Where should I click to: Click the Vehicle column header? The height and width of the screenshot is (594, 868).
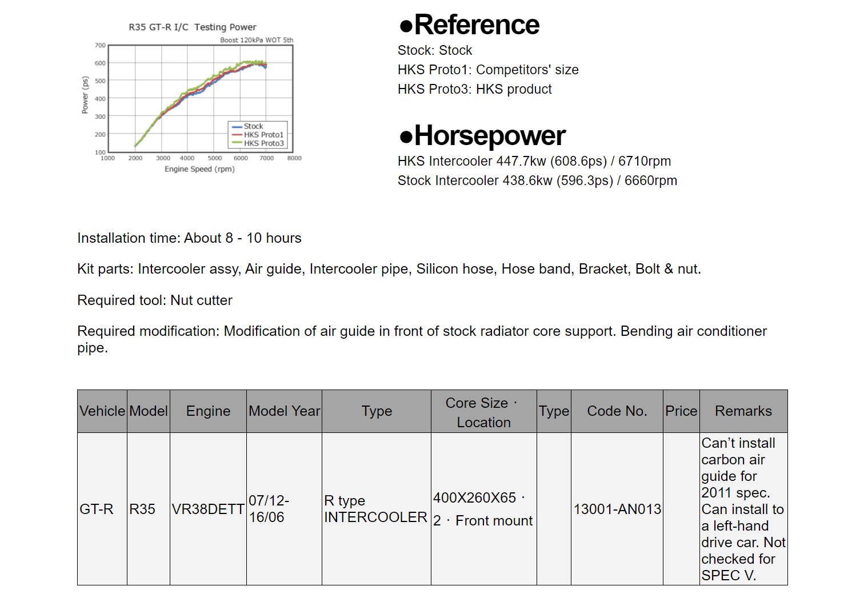coord(102,411)
